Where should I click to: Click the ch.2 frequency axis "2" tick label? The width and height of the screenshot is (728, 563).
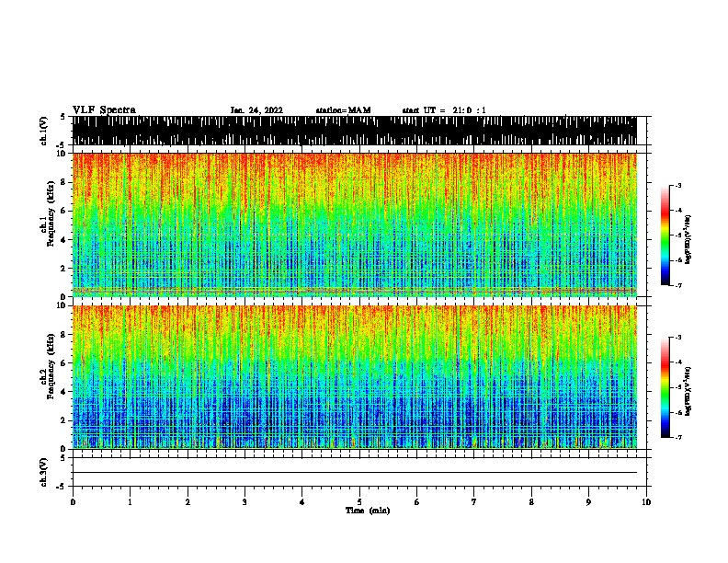pos(63,420)
